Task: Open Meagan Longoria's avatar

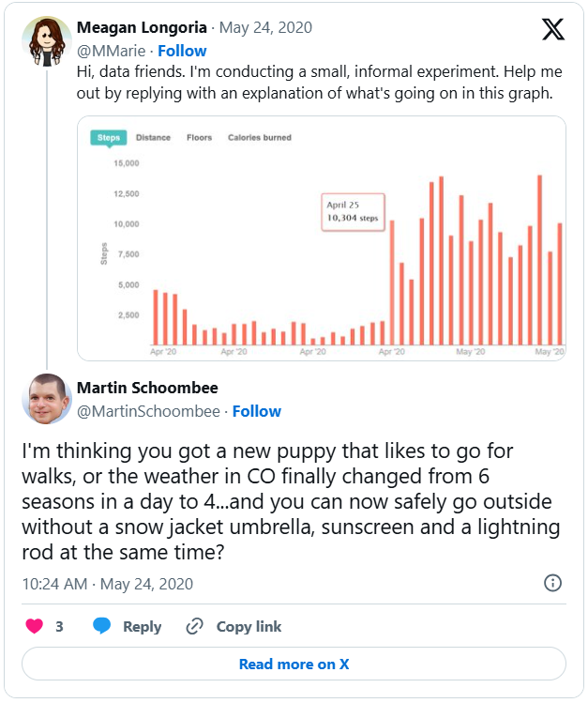Action: 47,41
